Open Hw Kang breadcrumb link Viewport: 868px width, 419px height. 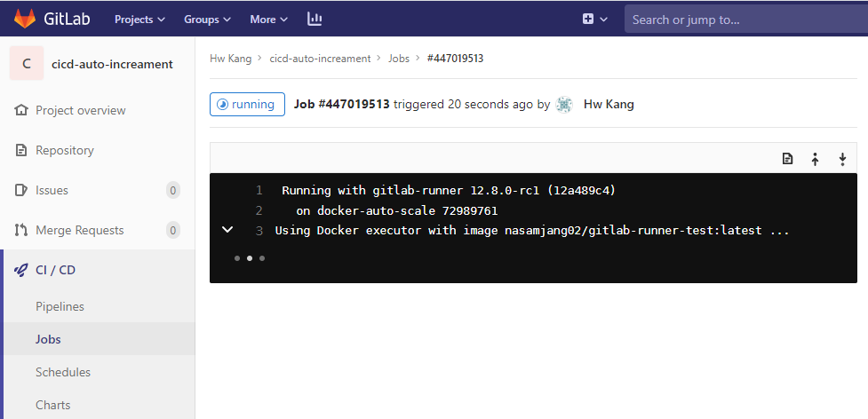click(x=230, y=58)
